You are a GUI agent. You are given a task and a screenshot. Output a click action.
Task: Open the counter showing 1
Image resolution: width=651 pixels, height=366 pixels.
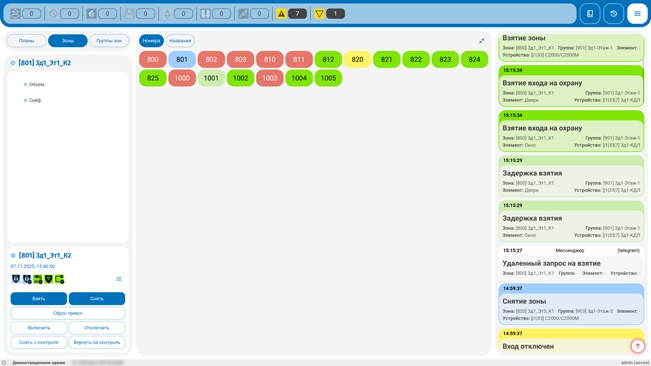coord(335,14)
